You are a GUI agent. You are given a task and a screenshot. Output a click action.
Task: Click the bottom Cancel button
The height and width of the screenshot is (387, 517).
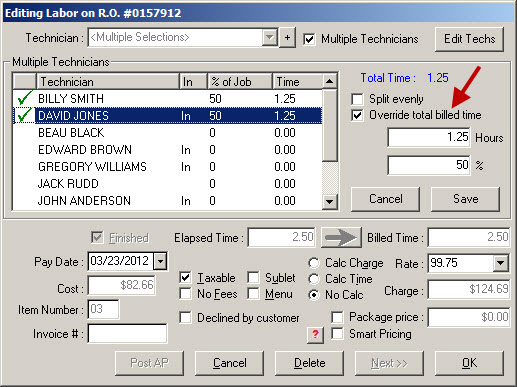click(230, 363)
